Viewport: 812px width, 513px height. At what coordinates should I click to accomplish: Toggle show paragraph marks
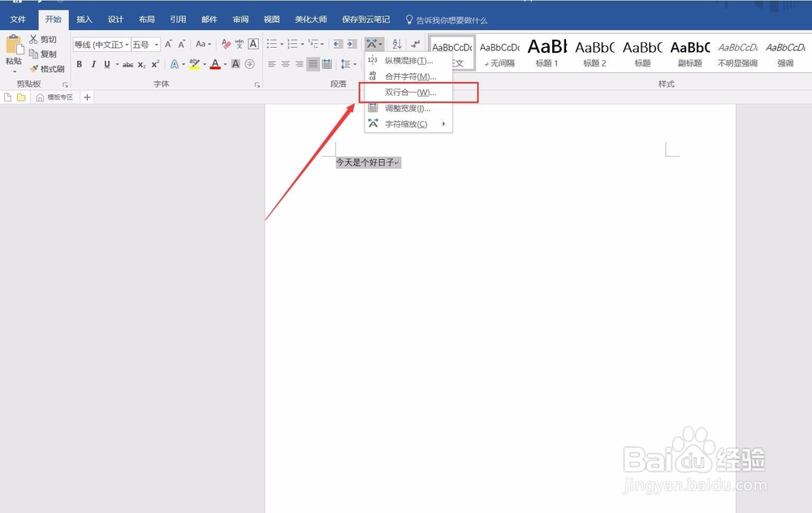click(x=415, y=43)
